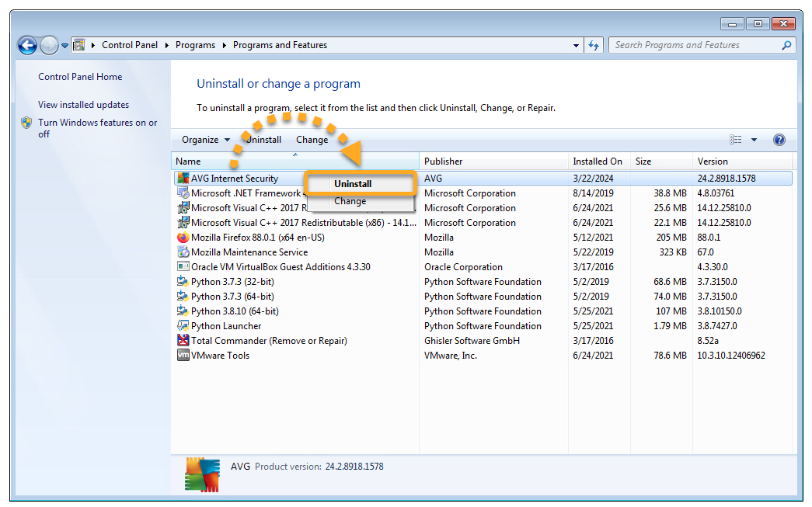Image resolution: width=812 pixels, height=507 pixels.
Task: Open help with the question mark icon
Action: pos(779,140)
